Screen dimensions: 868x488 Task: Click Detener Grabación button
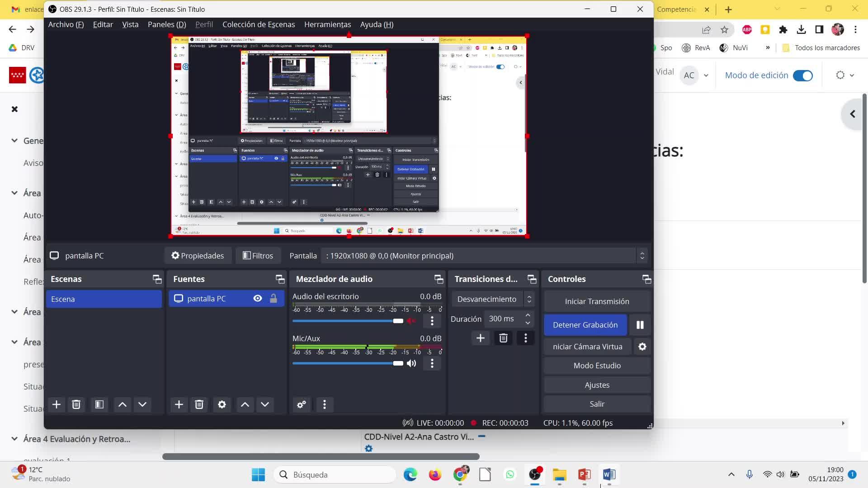585,325
